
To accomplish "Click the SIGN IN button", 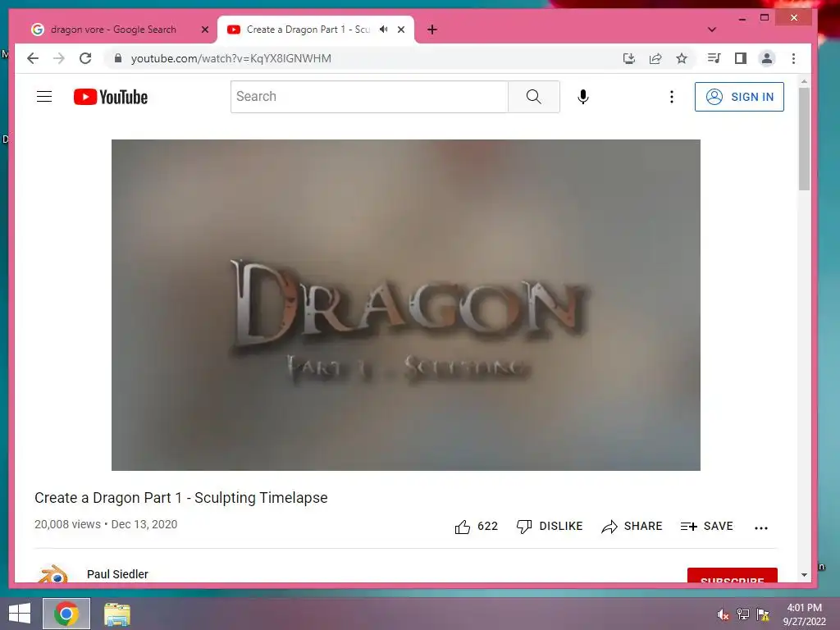I will coord(739,97).
